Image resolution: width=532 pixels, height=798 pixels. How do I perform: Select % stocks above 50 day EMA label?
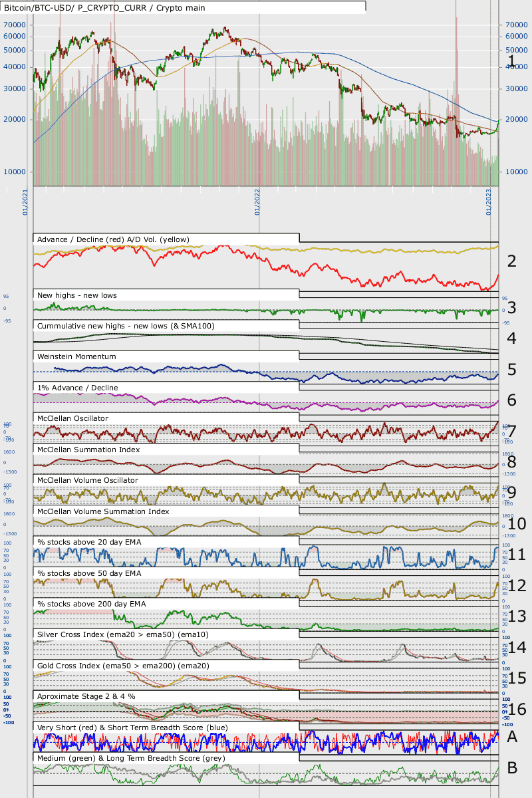point(89,573)
